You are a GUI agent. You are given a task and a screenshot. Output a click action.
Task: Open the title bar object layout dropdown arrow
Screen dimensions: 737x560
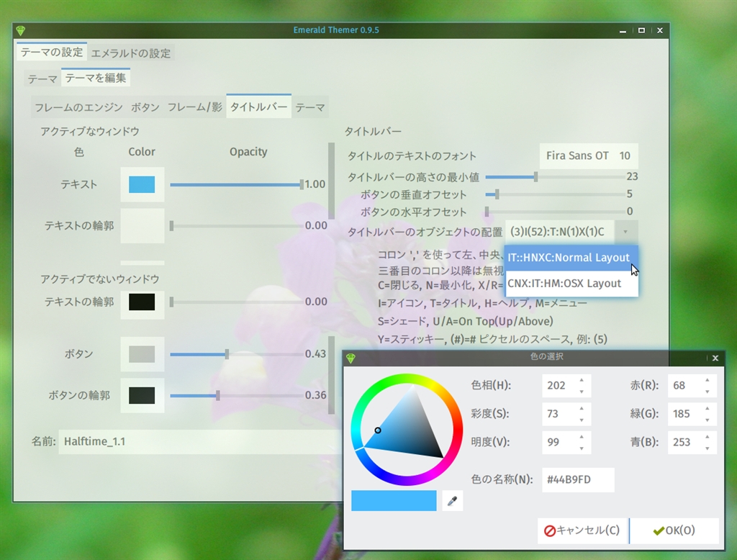(625, 232)
